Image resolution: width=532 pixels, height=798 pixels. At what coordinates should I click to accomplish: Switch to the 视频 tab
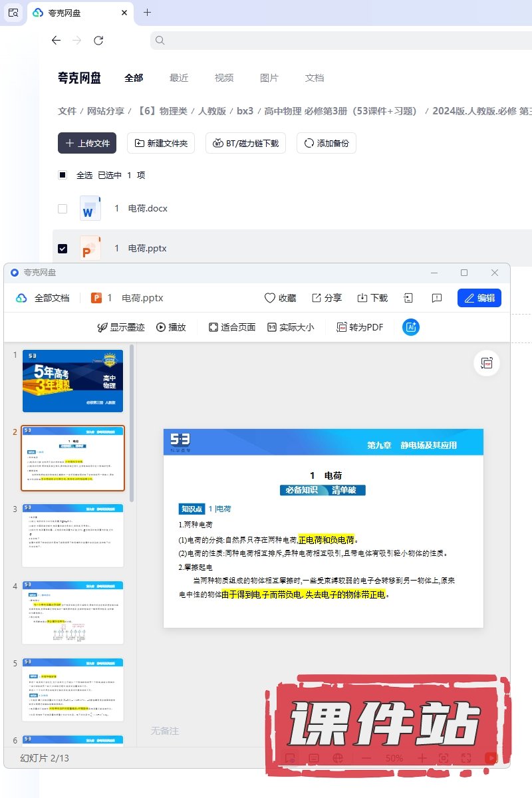[224, 78]
